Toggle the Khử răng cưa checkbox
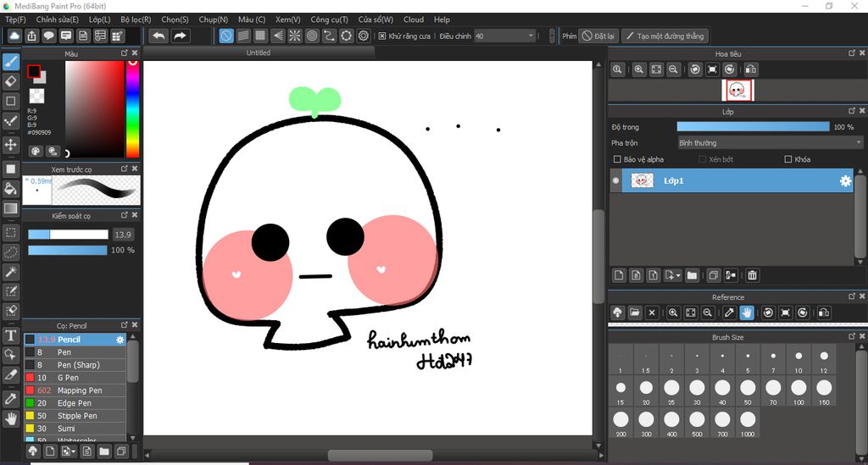The height and width of the screenshot is (465, 868). pyautogui.click(x=382, y=36)
